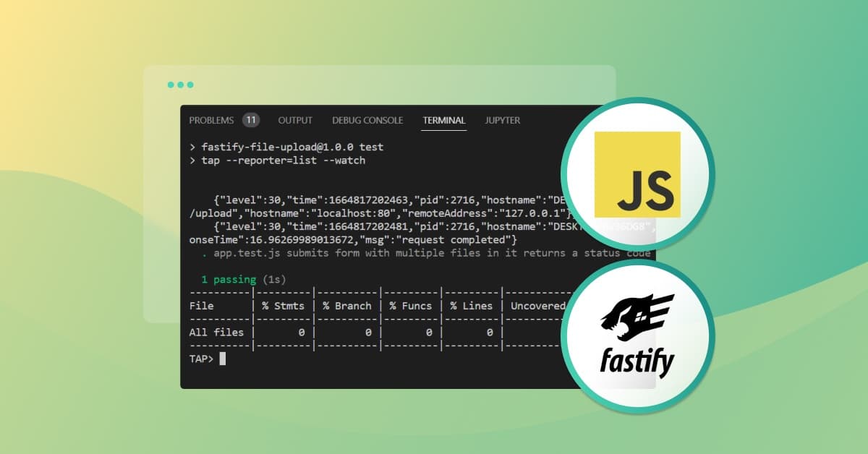Show the DEBUG CONSOLE tab

pos(367,120)
